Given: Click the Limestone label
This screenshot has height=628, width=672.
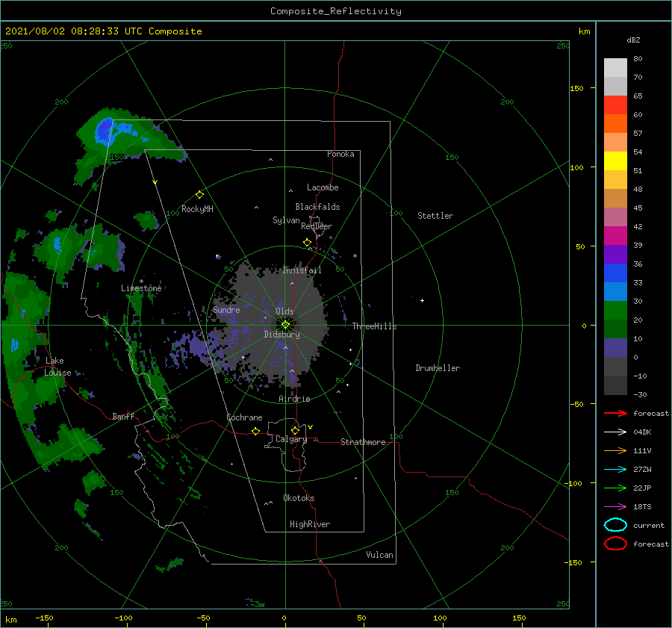Looking at the screenshot, I should point(141,288).
